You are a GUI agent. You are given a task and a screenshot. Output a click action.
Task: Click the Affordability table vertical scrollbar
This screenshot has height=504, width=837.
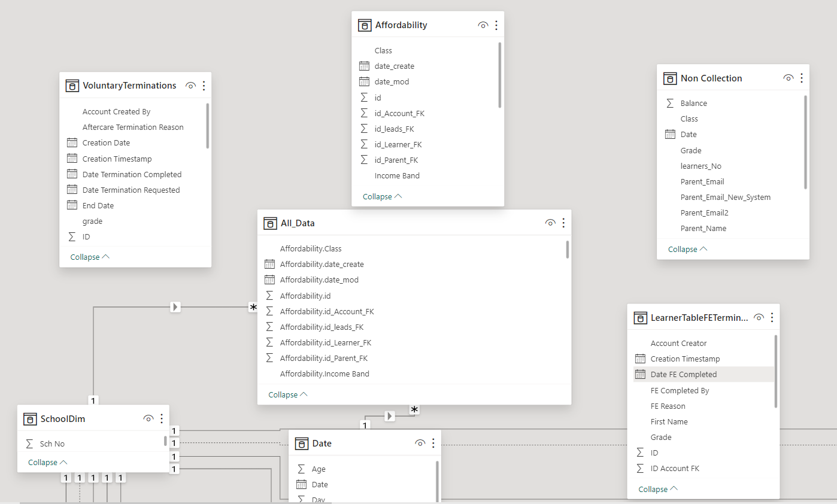[x=500, y=75]
